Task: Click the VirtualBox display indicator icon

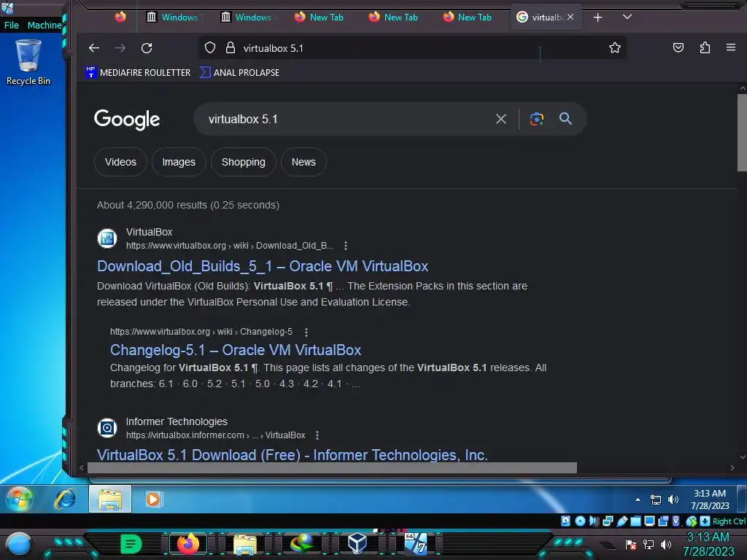Action: click(x=649, y=521)
